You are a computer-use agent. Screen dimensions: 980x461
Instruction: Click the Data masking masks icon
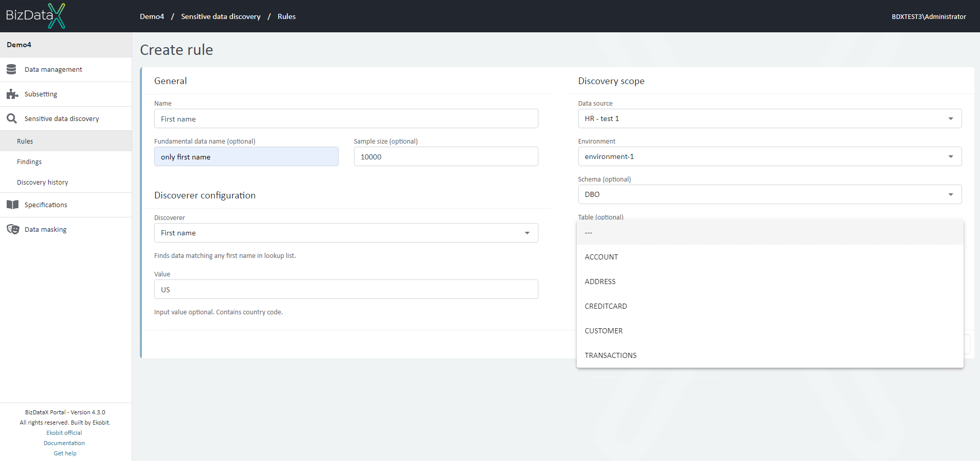coord(13,229)
